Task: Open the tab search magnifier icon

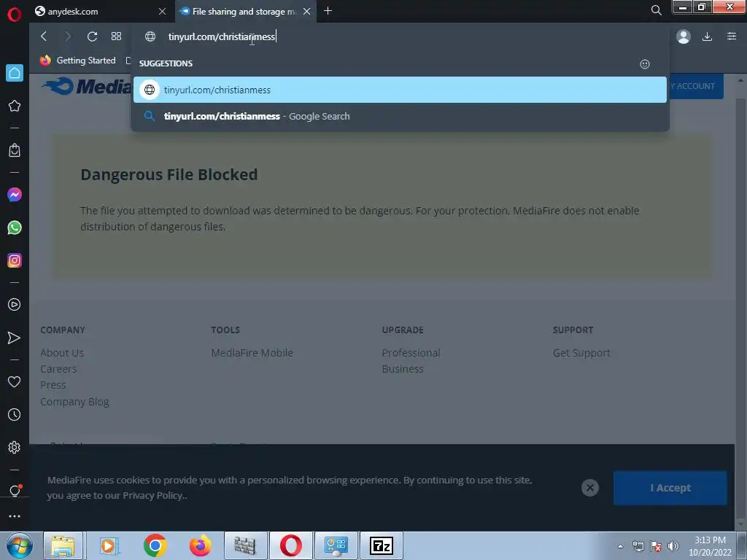Action: click(656, 10)
